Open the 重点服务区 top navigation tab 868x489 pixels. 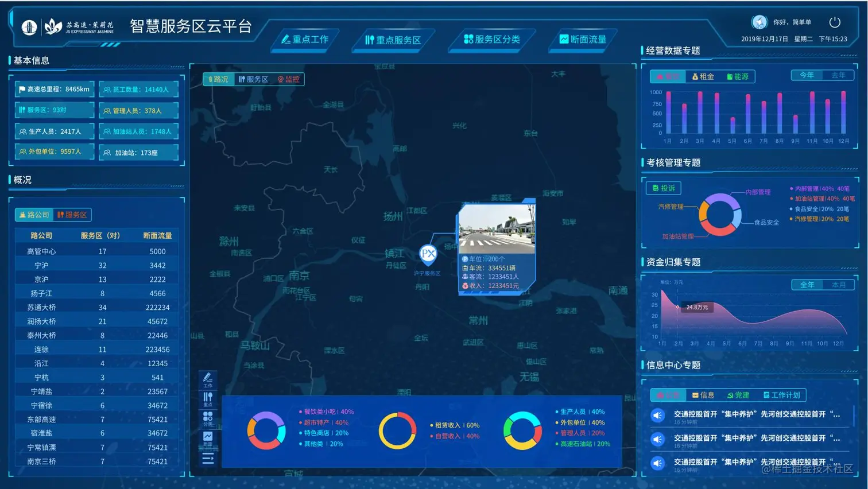coord(394,40)
